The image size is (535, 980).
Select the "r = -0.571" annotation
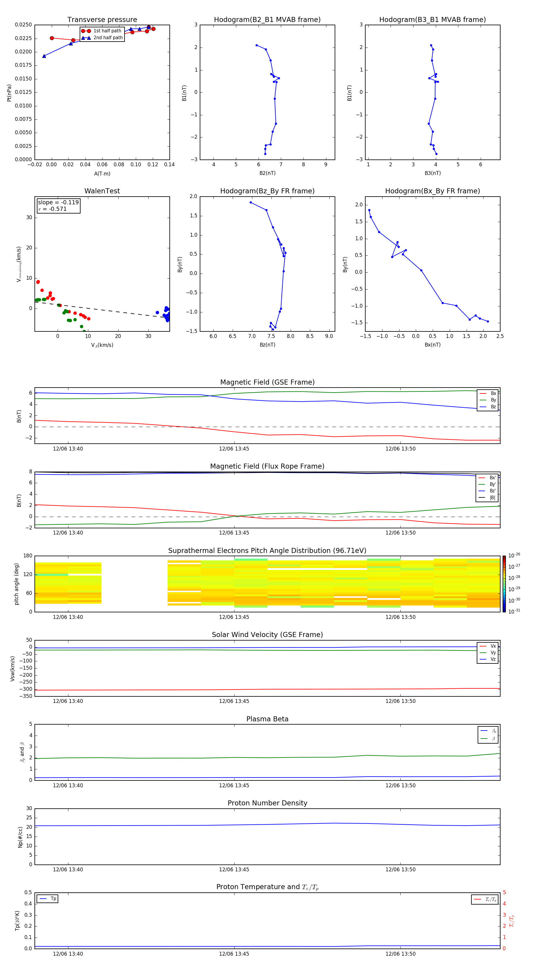coord(53,209)
